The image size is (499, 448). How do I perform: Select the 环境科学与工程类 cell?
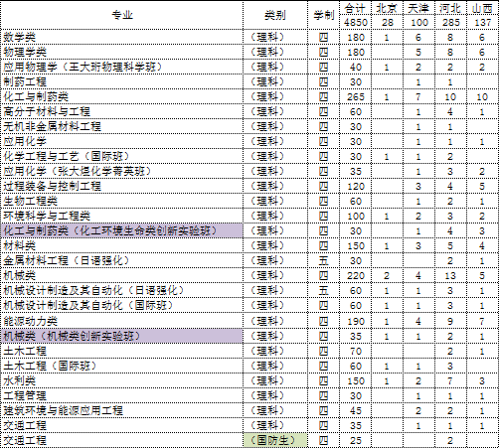tap(122, 216)
